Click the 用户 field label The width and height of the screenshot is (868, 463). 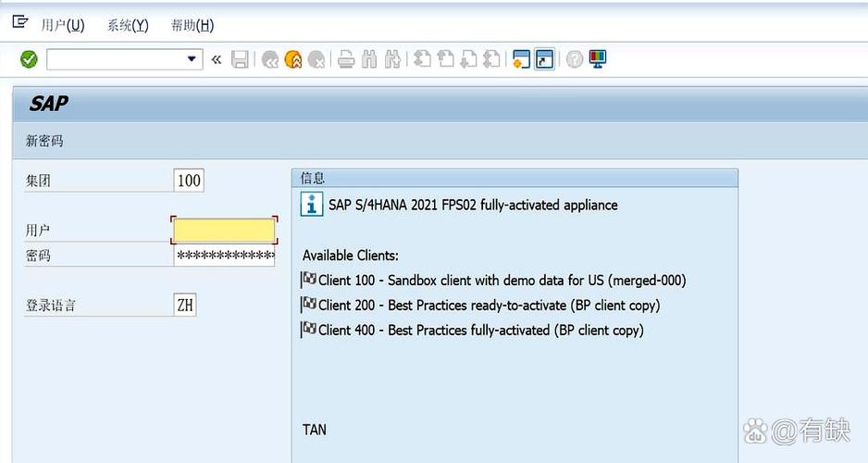(38, 231)
